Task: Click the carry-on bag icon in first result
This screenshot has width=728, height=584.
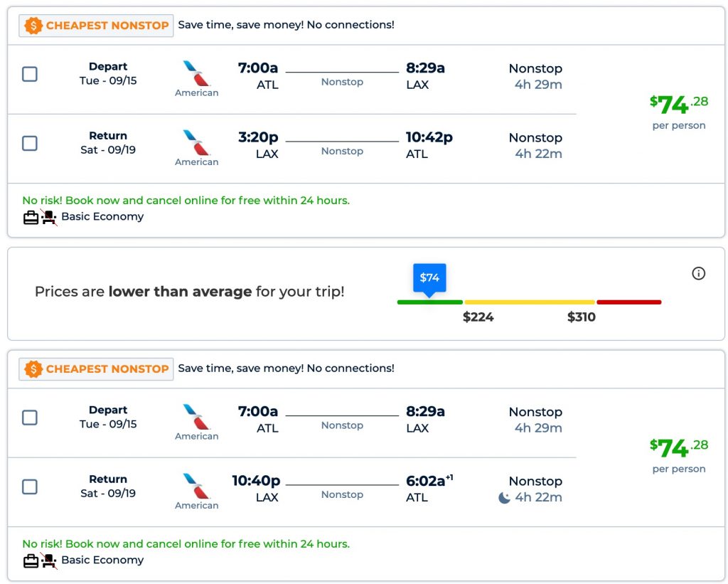Action: [31, 218]
